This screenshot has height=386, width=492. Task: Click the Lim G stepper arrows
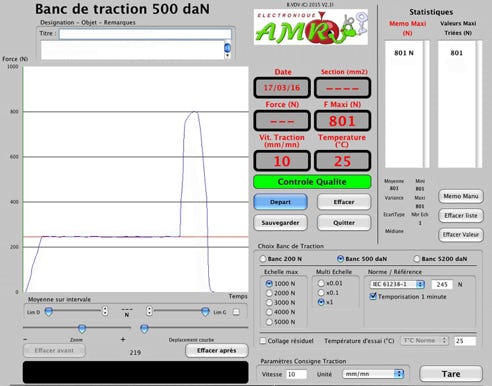click(149, 311)
